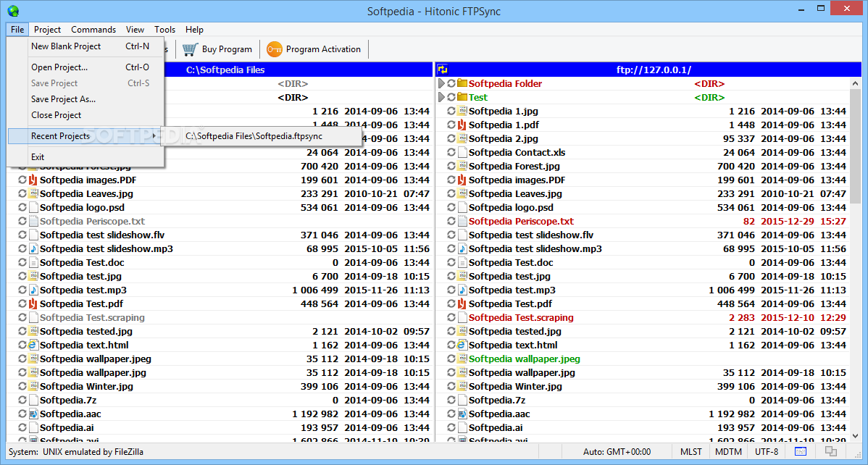Click MLST in the status bar

pyautogui.click(x=691, y=452)
